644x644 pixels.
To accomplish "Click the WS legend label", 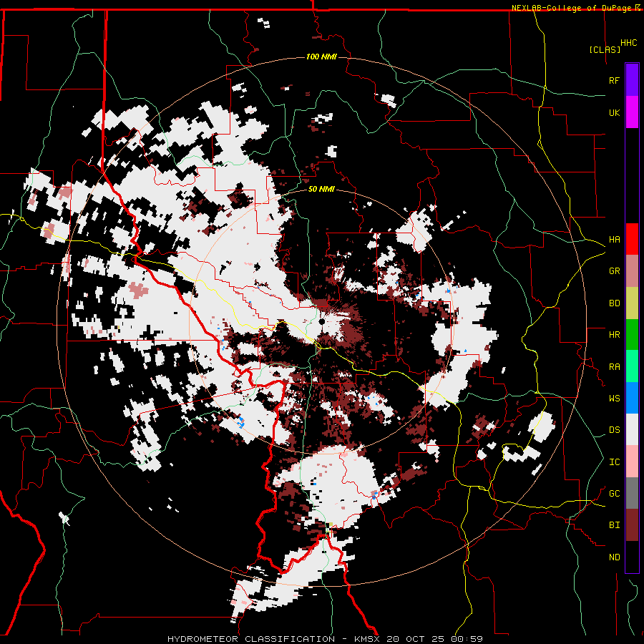I will 614,399.
